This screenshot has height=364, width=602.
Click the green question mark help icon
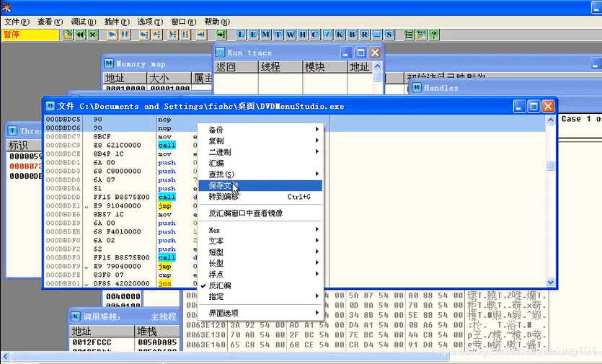pyautogui.click(x=434, y=35)
